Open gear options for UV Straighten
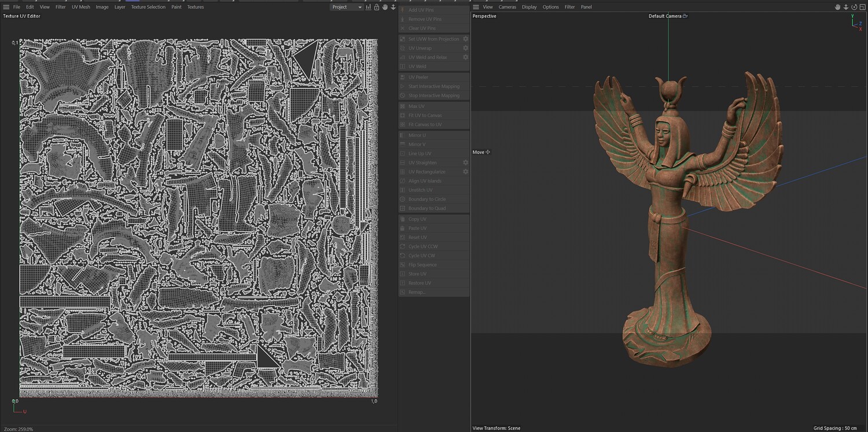The height and width of the screenshot is (432, 868). click(x=465, y=163)
